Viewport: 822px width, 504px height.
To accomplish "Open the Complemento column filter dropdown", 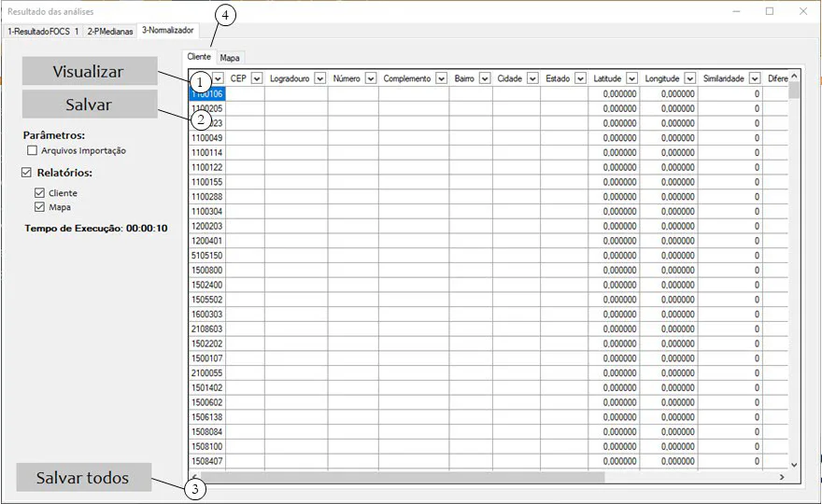I will click(x=442, y=78).
